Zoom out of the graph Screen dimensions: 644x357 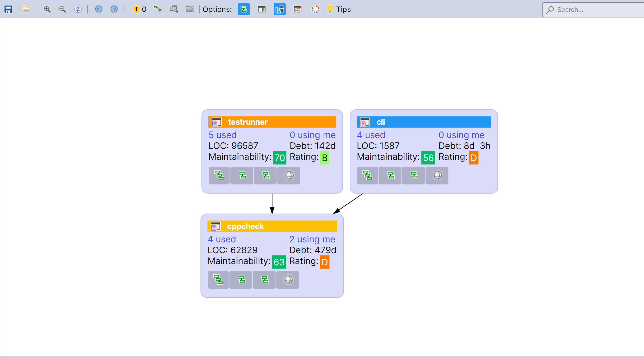click(63, 9)
